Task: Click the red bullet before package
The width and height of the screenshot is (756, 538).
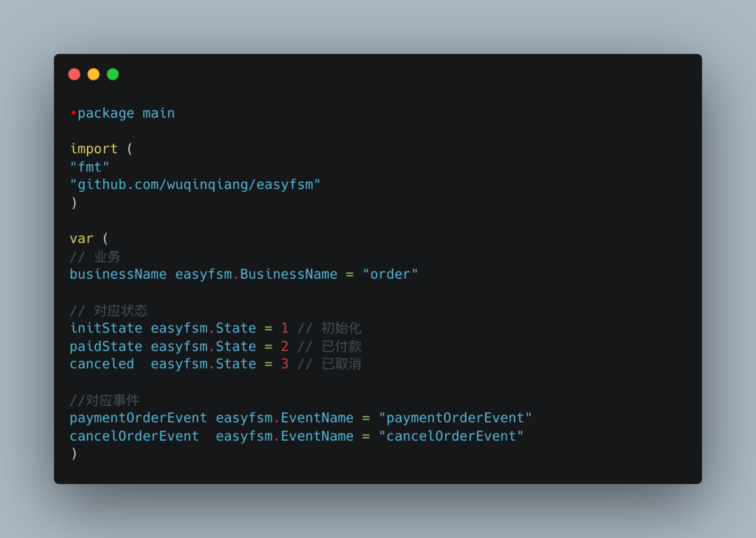Action: pos(73,113)
